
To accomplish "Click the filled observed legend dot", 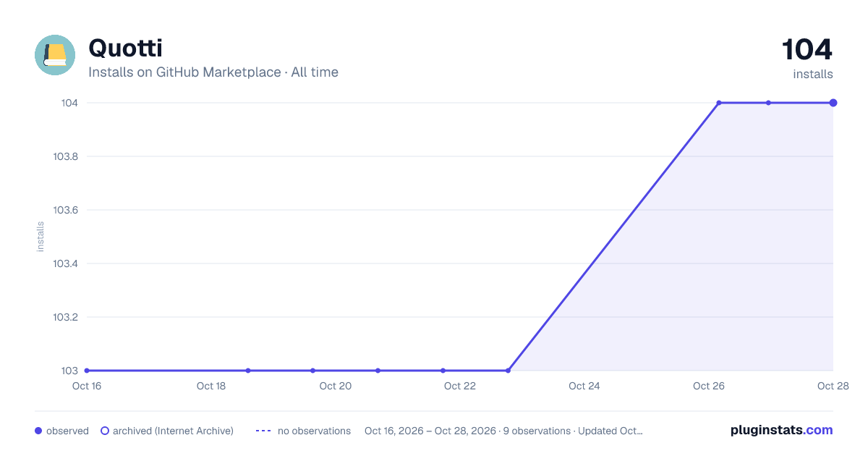I will tap(38, 431).
